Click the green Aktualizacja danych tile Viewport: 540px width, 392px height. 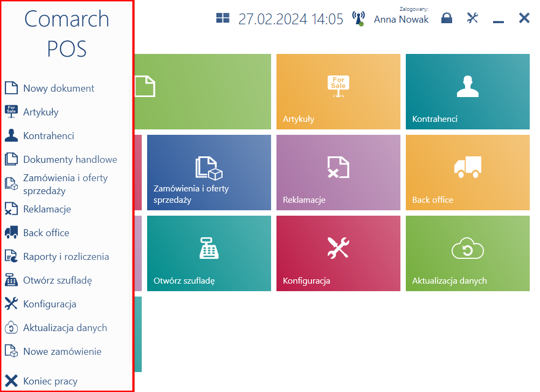[468, 253]
